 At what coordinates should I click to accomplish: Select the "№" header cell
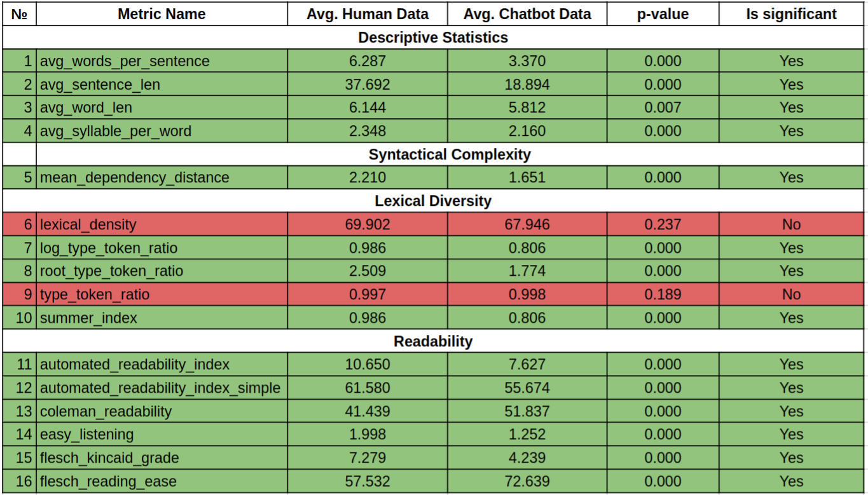(x=19, y=14)
